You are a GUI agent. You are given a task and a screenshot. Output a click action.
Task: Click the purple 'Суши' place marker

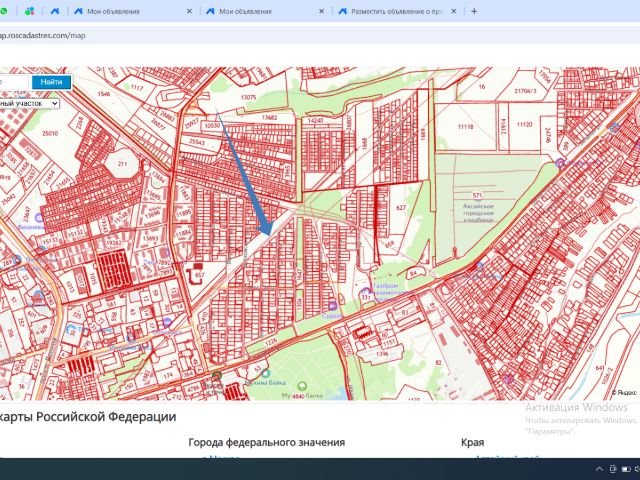coord(333,306)
